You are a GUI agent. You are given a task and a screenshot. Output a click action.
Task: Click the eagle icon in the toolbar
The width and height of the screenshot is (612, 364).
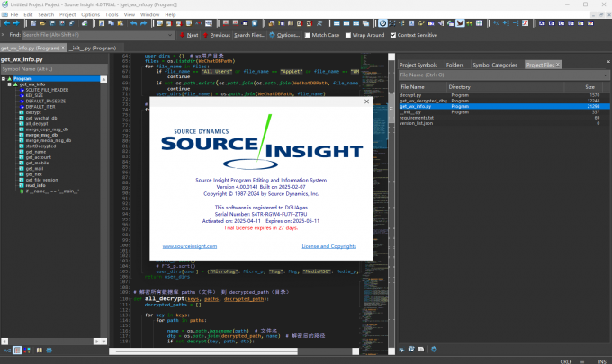point(460,23)
